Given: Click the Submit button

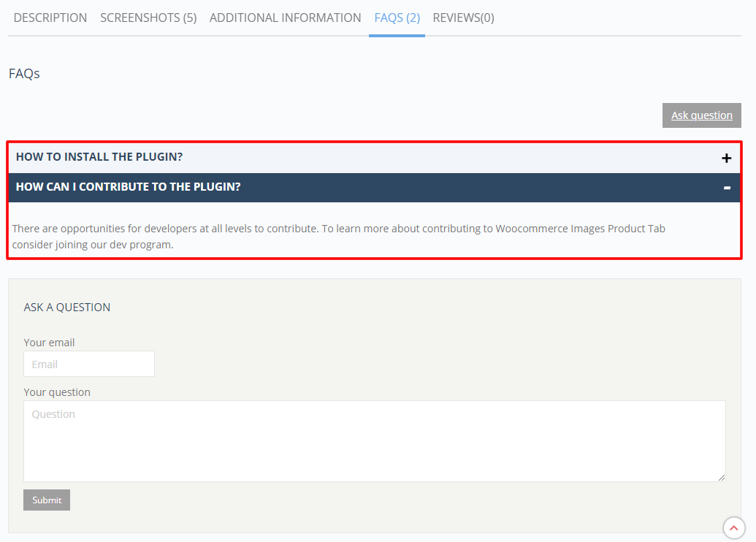Looking at the screenshot, I should (47, 500).
